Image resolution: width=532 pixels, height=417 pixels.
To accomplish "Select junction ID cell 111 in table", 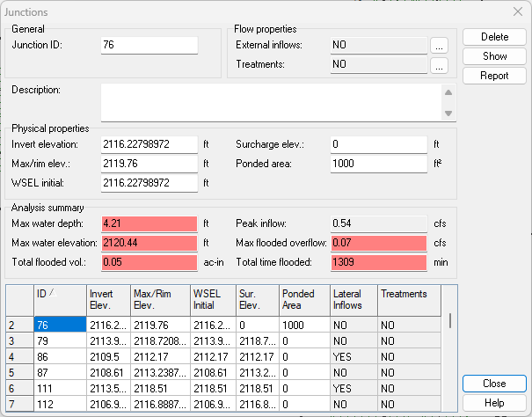I will (x=60, y=388).
